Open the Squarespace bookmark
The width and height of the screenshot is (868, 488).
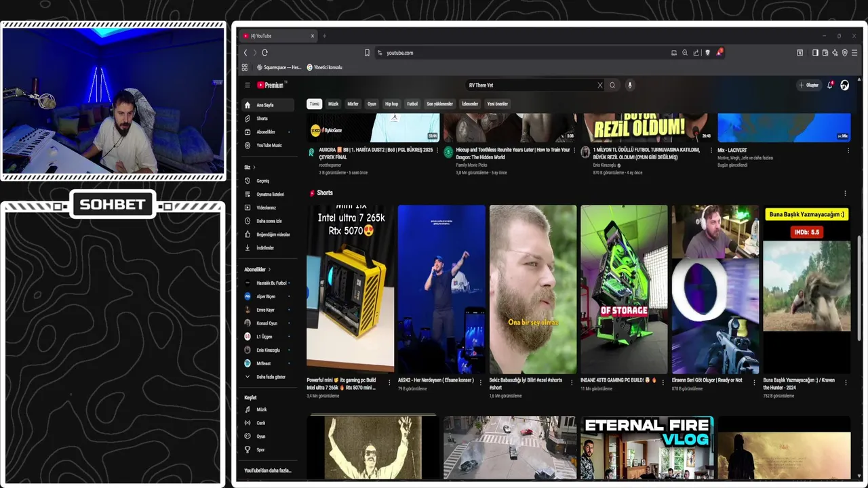(x=279, y=68)
